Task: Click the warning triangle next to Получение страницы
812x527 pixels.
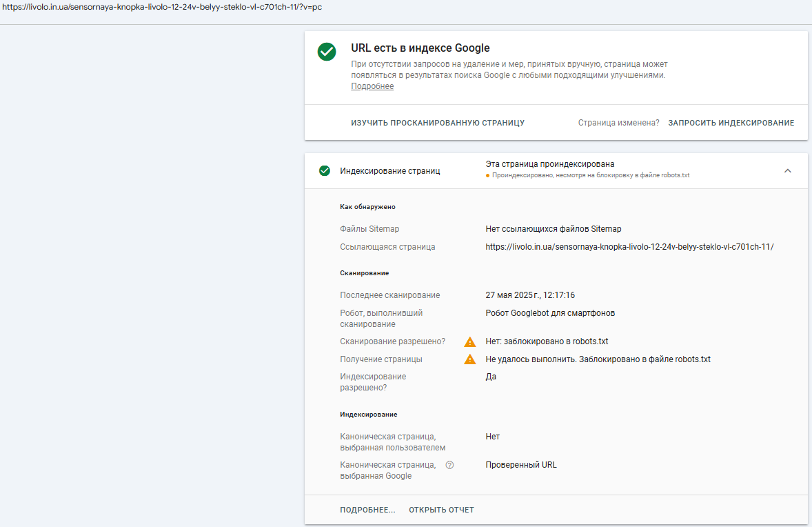Action: (x=469, y=359)
